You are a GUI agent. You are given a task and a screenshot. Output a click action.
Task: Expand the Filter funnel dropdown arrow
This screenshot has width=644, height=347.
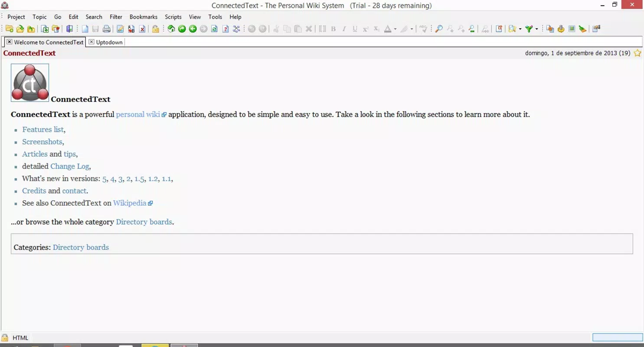(x=536, y=29)
